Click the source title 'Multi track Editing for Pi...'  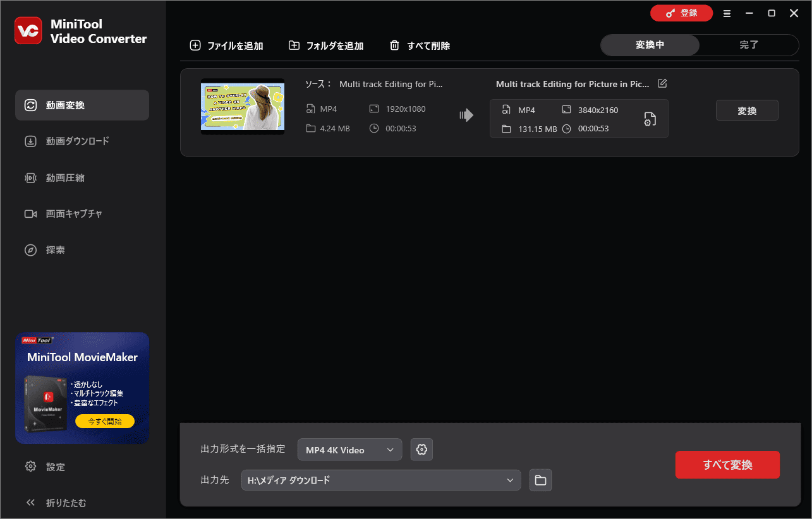pyautogui.click(x=391, y=84)
